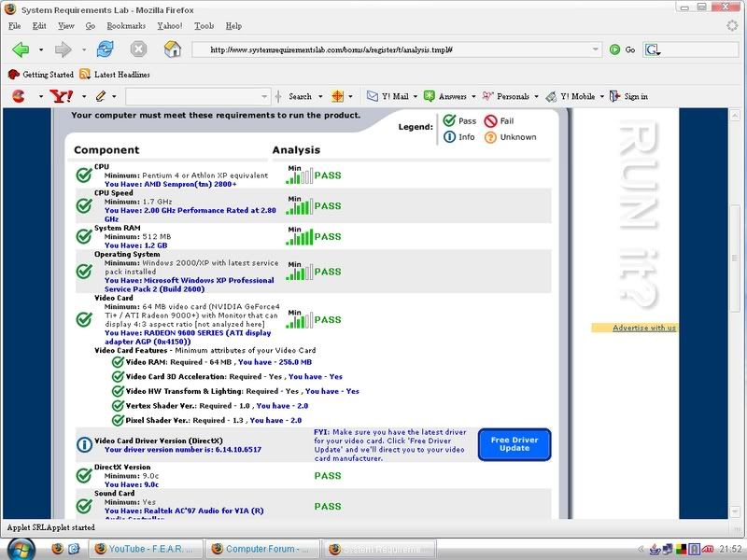Click the Pixel Shader Ver. pass checkmark

tap(118, 420)
